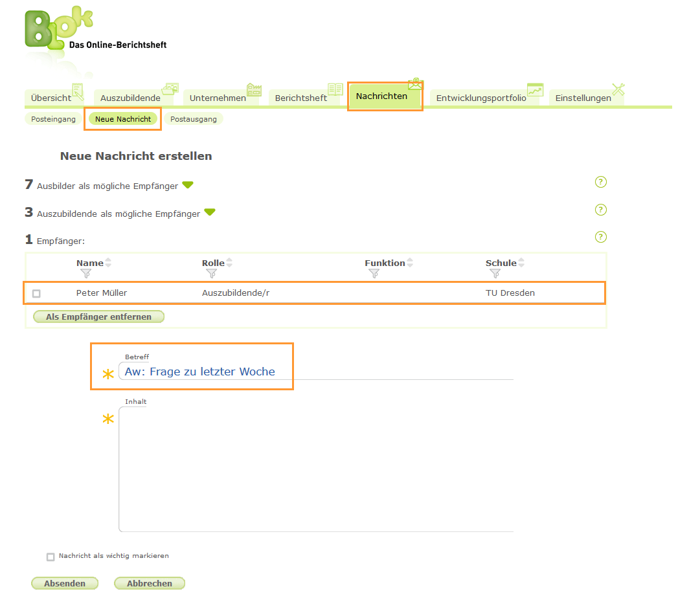Click into the Inhalt message text area

coord(316,469)
